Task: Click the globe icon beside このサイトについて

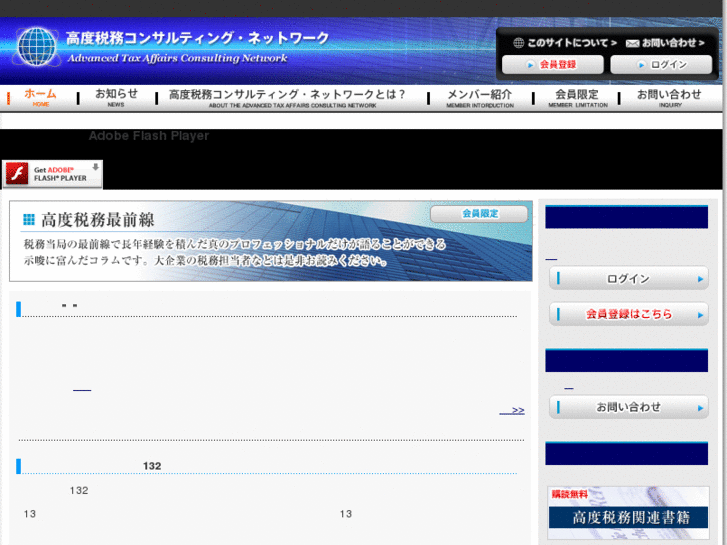Action: tap(518, 43)
